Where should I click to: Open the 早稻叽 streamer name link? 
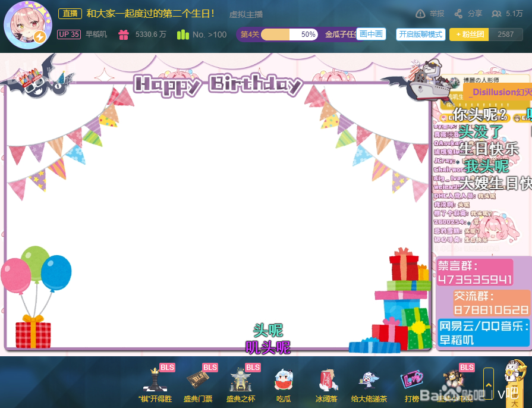pos(96,34)
